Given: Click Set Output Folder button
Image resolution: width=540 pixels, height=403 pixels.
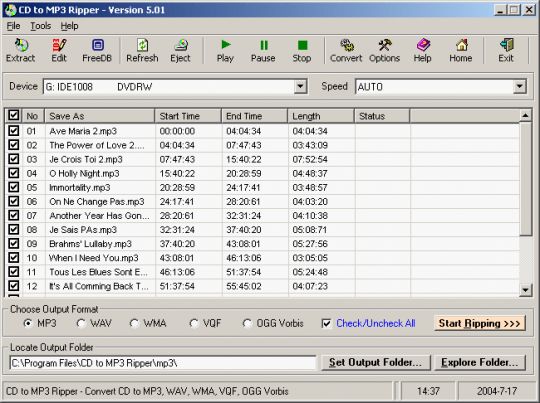Looking at the screenshot, I should point(376,363).
